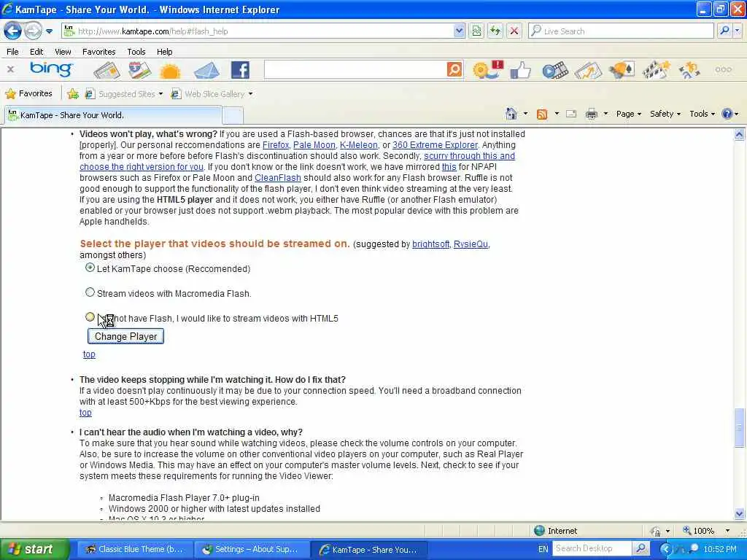The image size is (747, 560).
Task: Open the K-Meleon link
Action: click(x=358, y=145)
